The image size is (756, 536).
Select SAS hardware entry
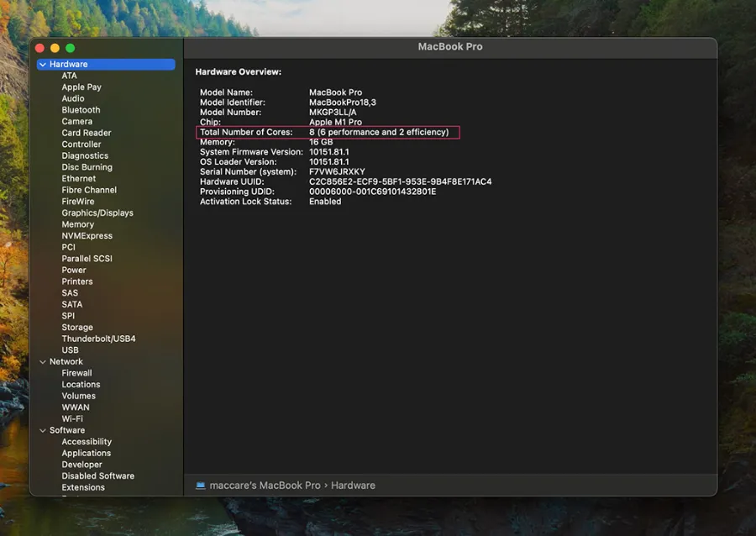tap(70, 293)
